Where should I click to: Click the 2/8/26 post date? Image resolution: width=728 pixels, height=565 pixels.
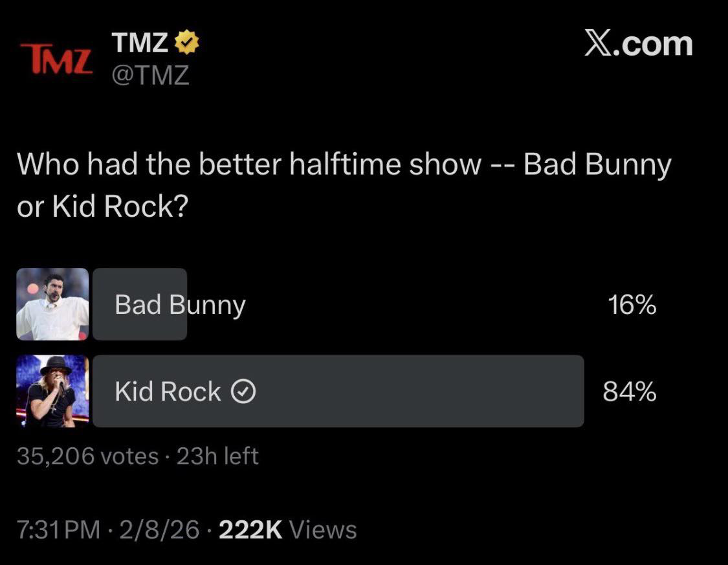coord(159,529)
